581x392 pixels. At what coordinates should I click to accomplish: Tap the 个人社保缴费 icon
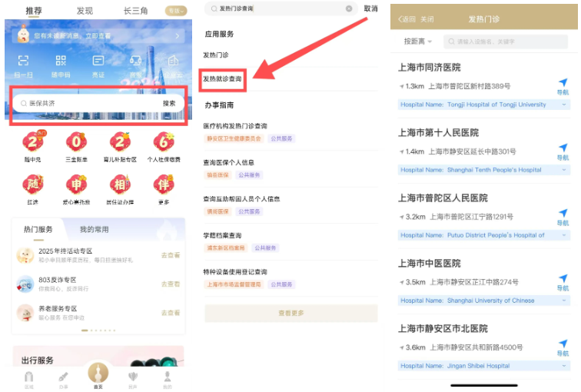click(x=164, y=145)
